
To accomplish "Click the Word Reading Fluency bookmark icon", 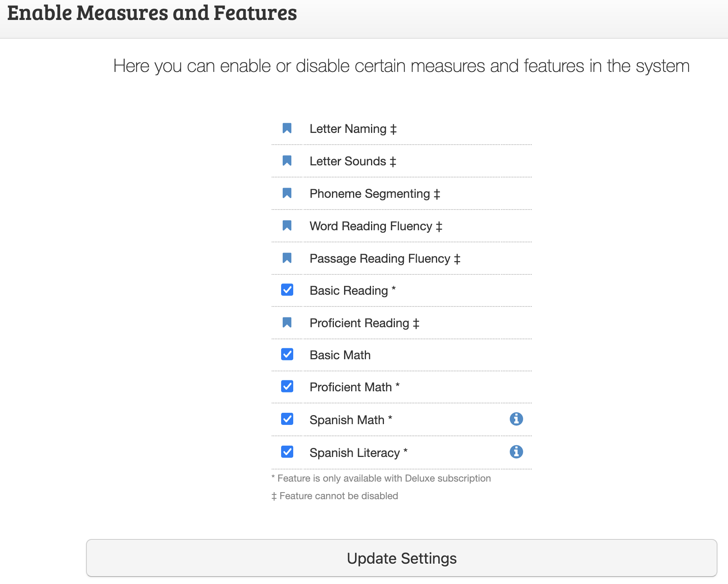I will point(287,226).
